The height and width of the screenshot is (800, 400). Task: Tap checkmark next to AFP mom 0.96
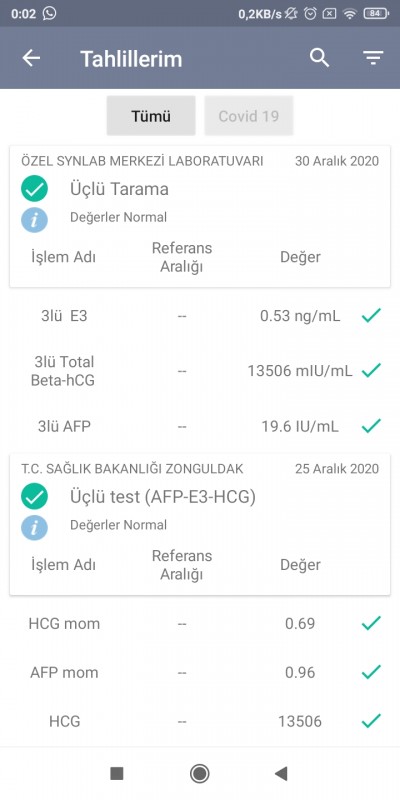click(x=371, y=672)
